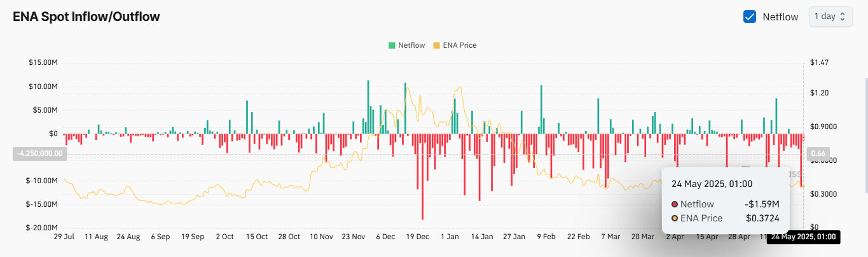Click the yellow ENA Price legend swatch
This screenshot has height=257, width=868.
(436, 45)
